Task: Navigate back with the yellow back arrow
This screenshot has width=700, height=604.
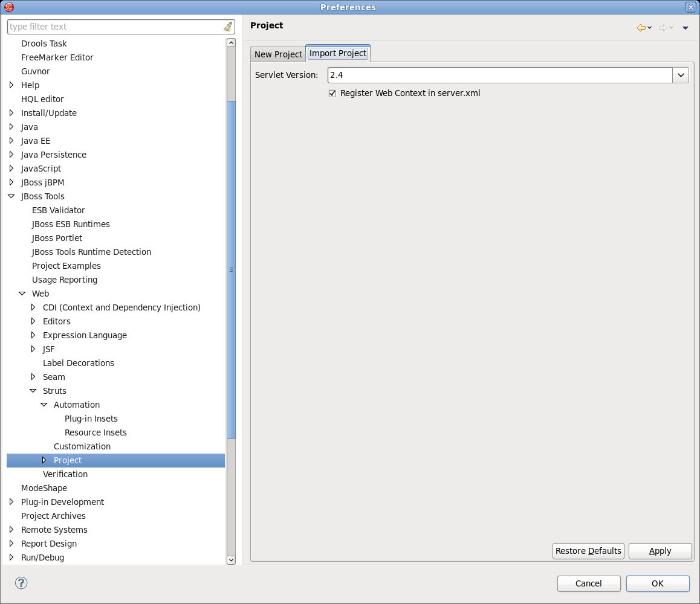Action: pyautogui.click(x=641, y=28)
